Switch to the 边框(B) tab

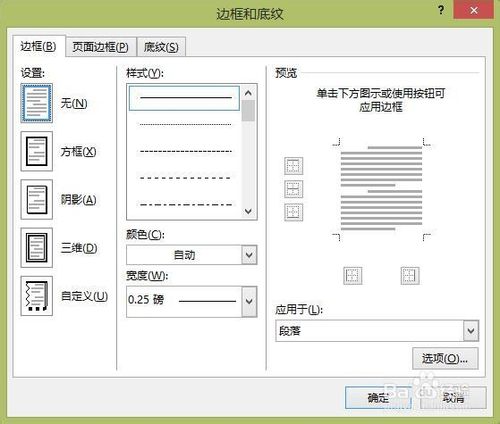[x=38, y=46]
